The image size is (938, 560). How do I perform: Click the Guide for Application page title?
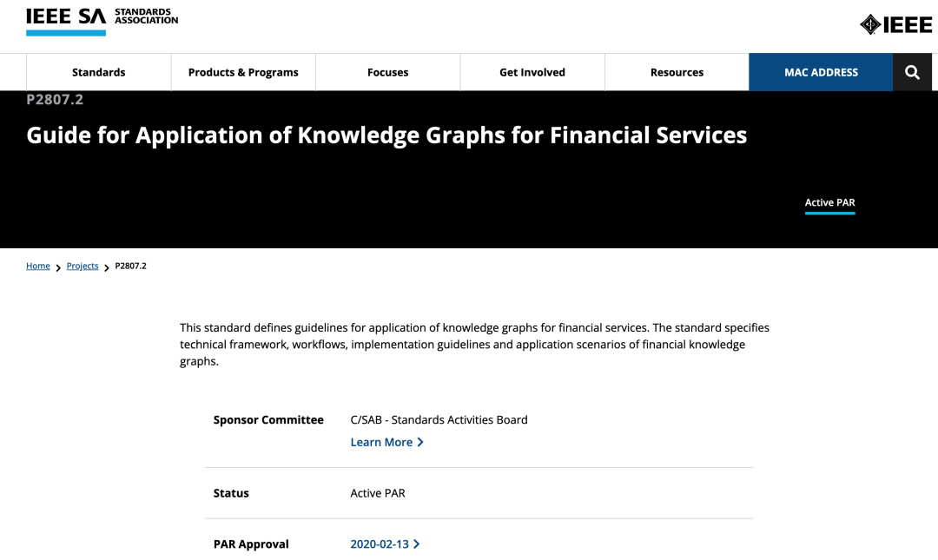point(386,135)
